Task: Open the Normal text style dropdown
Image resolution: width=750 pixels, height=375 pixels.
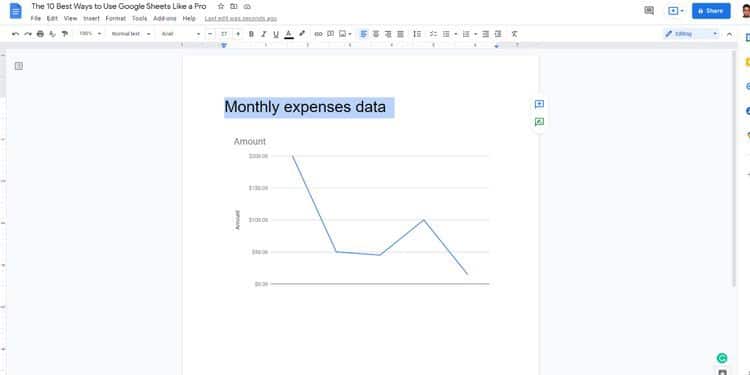Action: click(x=131, y=34)
